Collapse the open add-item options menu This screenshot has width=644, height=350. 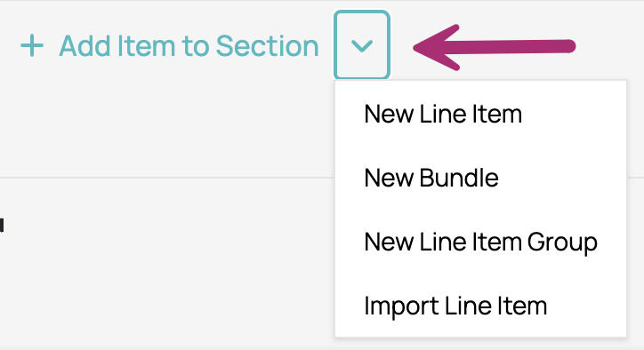point(362,45)
